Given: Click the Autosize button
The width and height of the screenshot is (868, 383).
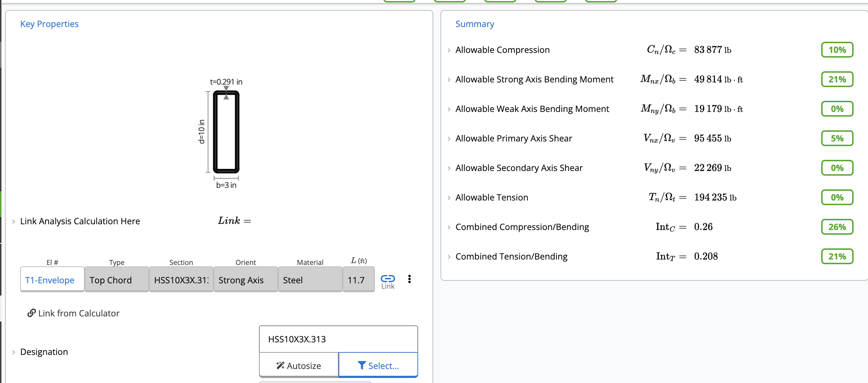Looking at the screenshot, I should 299,365.
